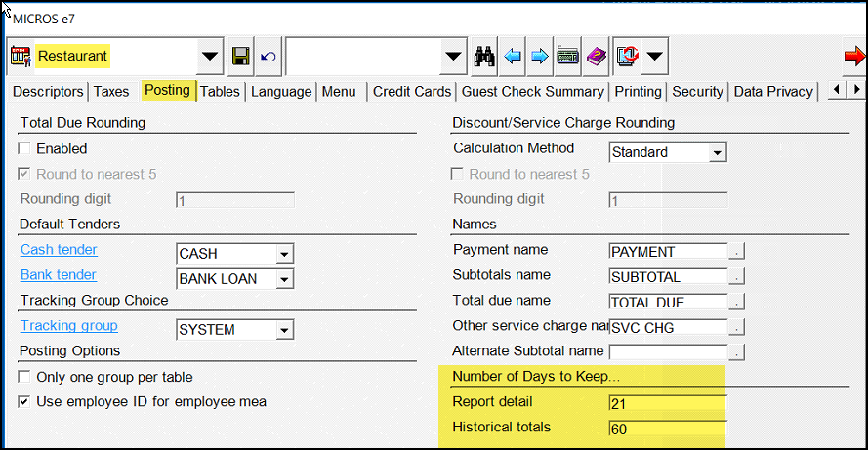Click the save floppy disk icon
This screenshot has height=450, width=868.
[x=241, y=57]
